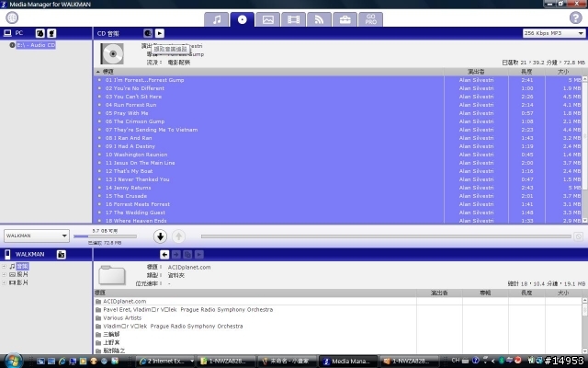Screen dimensions: 588x368
Task: Select track 10 Washington Reunion
Action: (338, 155)
